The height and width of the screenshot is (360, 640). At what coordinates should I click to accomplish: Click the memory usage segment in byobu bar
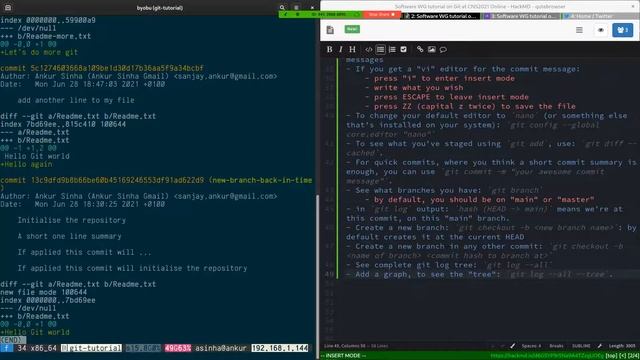178,348
